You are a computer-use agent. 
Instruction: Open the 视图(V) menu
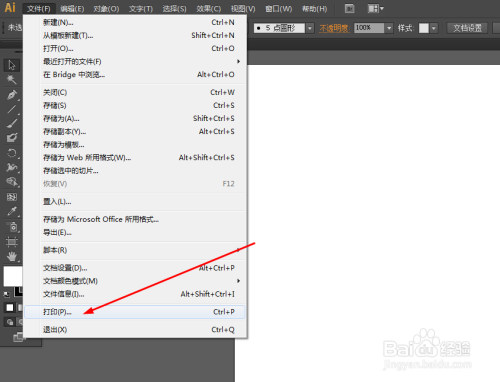pyautogui.click(x=243, y=9)
